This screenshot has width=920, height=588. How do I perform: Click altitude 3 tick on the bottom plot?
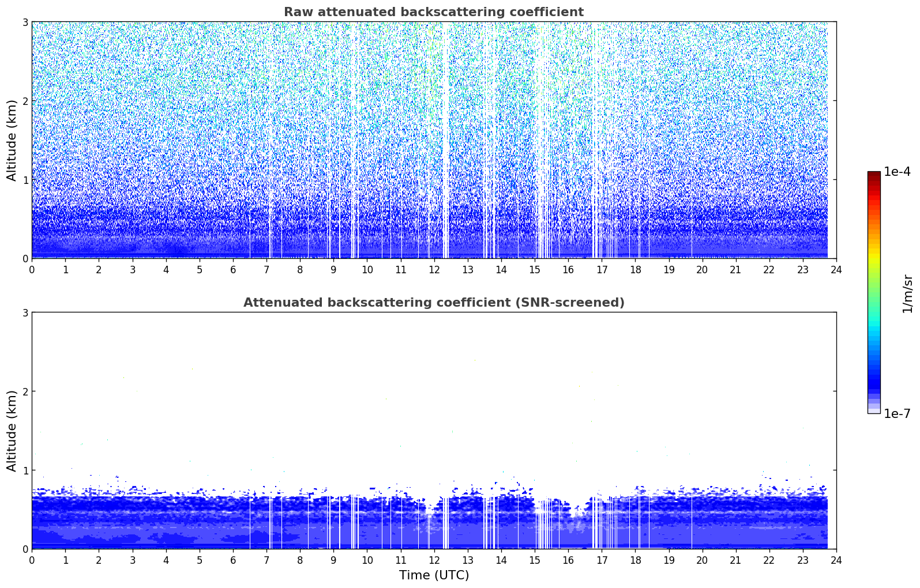click(x=25, y=312)
